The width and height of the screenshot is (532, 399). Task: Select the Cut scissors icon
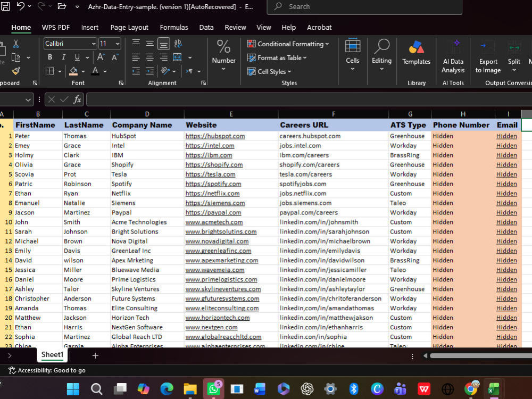[x=15, y=44]
